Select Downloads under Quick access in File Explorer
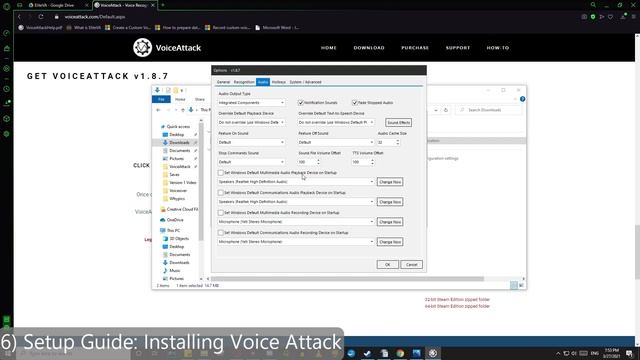This screenshot has width=640, height=360. (x=179, y=142)
